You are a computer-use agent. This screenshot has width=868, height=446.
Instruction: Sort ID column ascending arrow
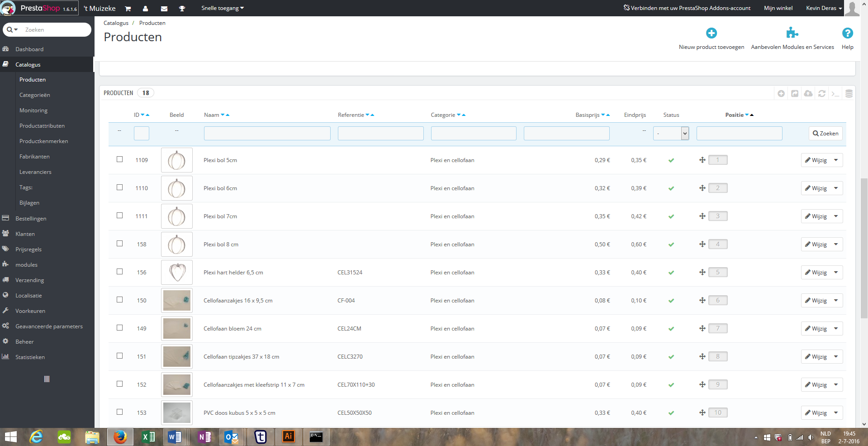point(147,115)
